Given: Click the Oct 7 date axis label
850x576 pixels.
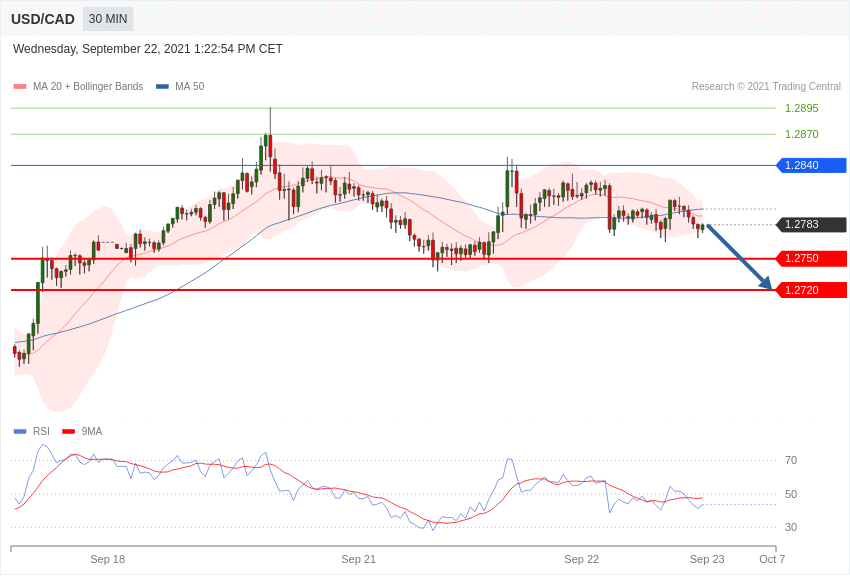Looking at the screenshot, I should point(772,559).
